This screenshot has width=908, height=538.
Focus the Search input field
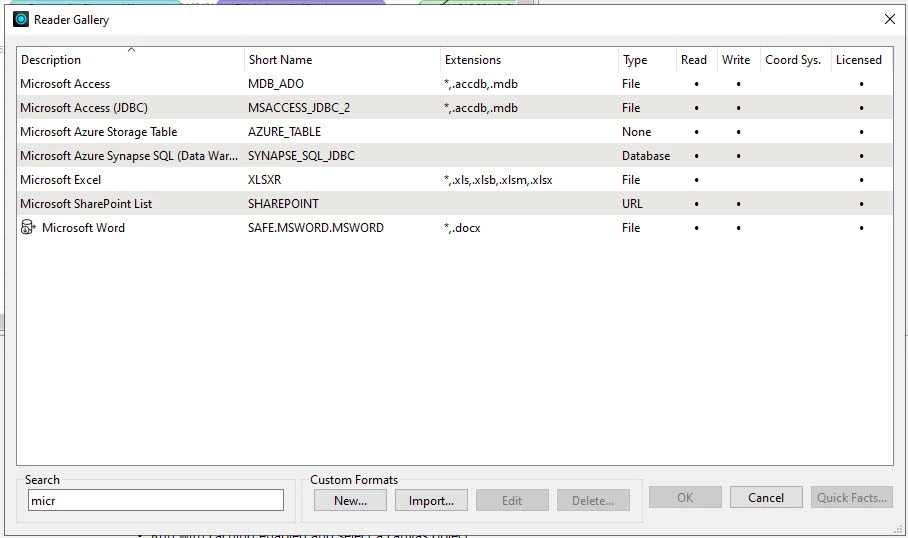(156, 500)
